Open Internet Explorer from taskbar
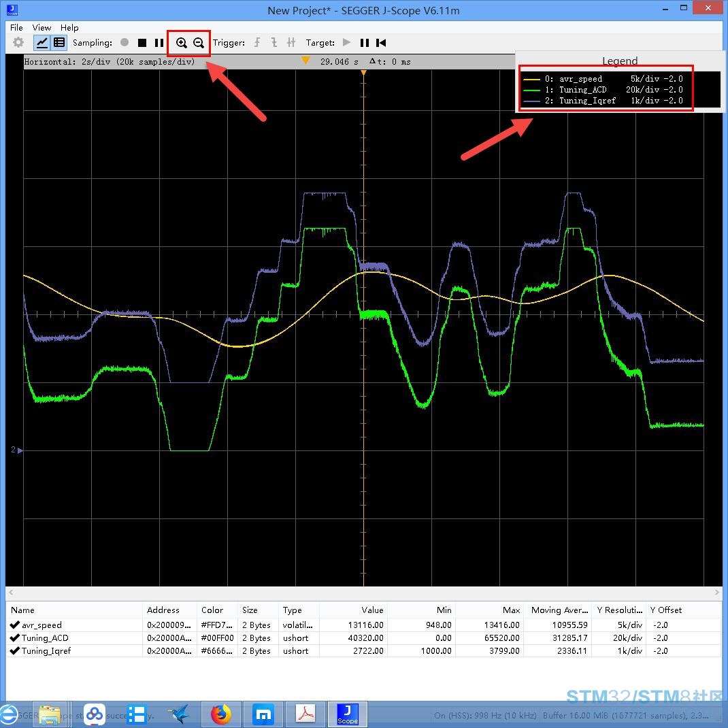Image resolution: width=728 pixels, height=728 pixels. (8, 714)
